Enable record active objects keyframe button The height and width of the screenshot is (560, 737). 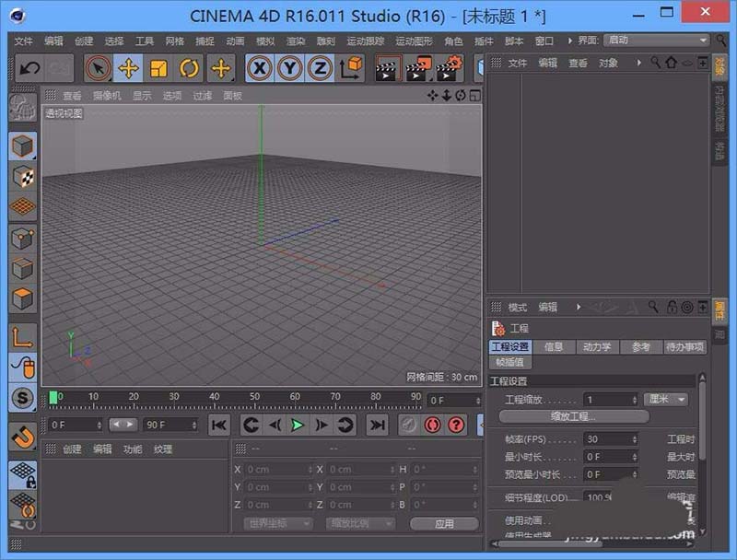click(432, 426)
